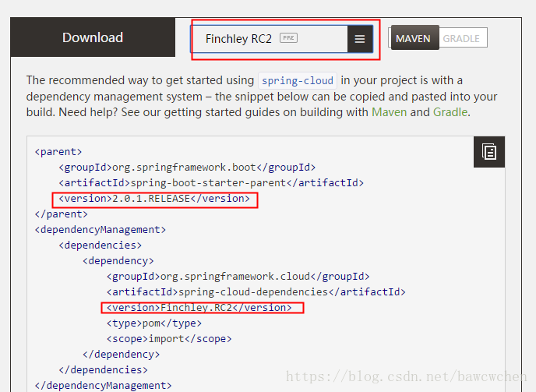Click the org.springframework.boot groupId line
This screenshot has height=392, width=536.
click(187, 168)
